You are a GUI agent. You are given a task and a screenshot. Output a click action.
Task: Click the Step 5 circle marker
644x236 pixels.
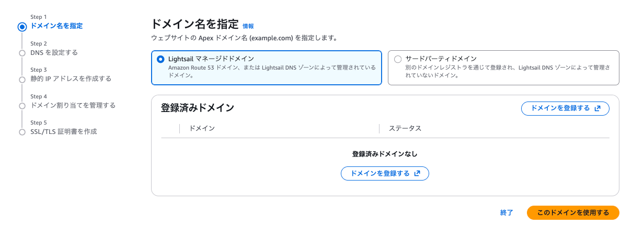22,132
